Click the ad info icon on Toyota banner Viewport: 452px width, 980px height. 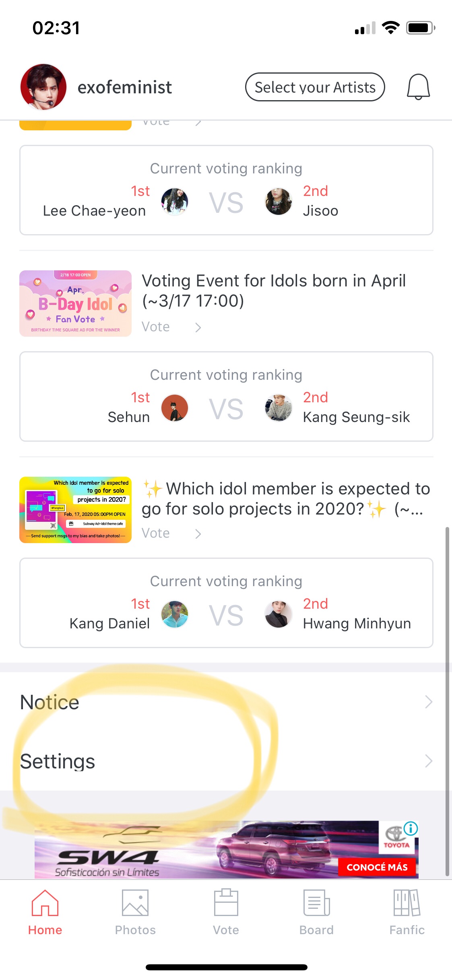(411, 828)
